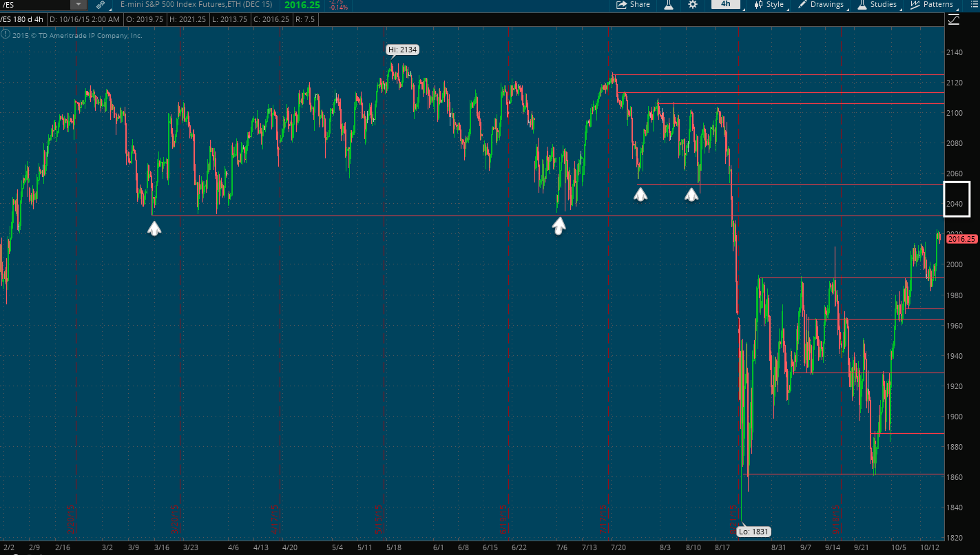Viewport: 980px width, 555px height.
Task: Open the flask quick study icon beside Share
Action: pos(668,4)
